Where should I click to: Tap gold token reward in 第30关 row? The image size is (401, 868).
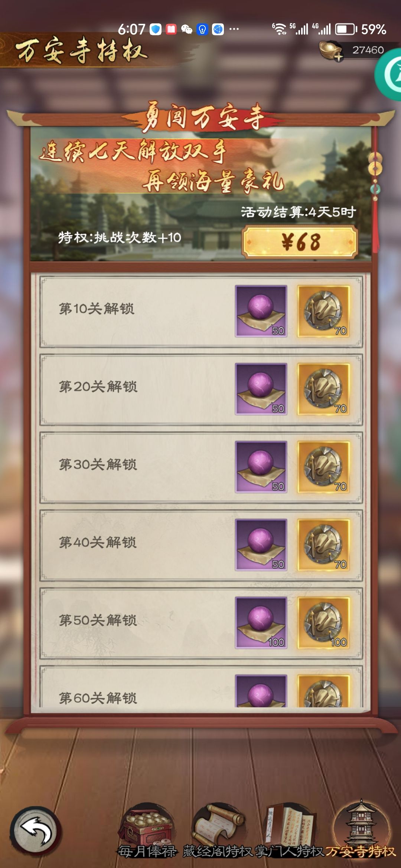pos(323,467)
